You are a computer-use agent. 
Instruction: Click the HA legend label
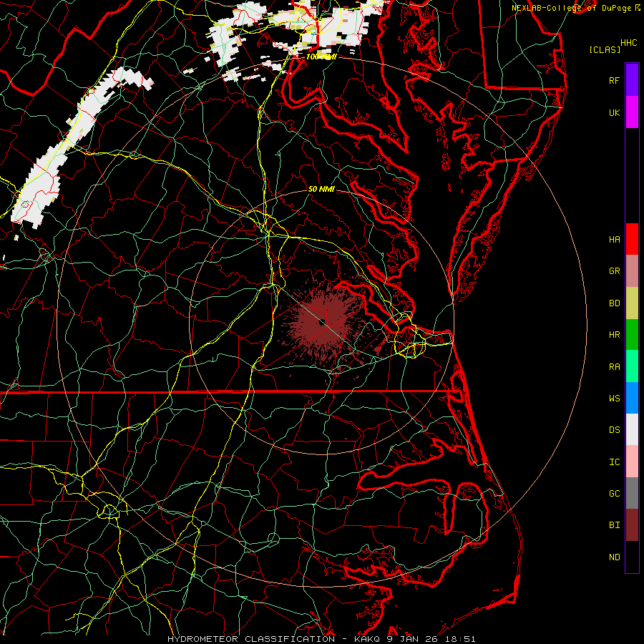614,240
